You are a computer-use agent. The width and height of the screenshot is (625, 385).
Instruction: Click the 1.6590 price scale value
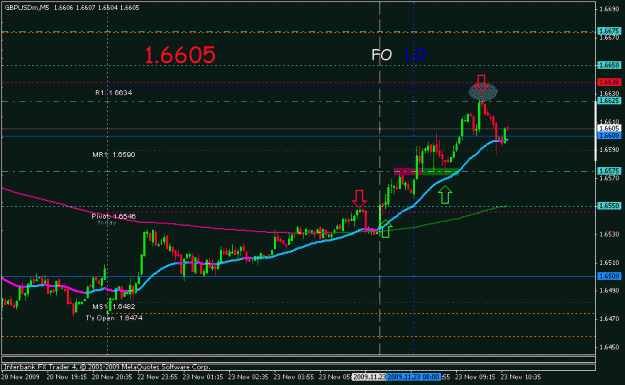609,150
